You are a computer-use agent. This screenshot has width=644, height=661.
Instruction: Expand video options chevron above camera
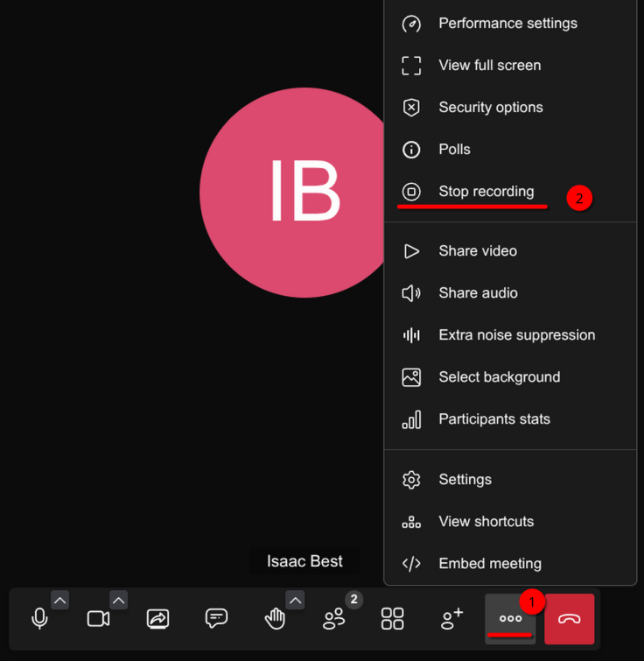point(118,601)
